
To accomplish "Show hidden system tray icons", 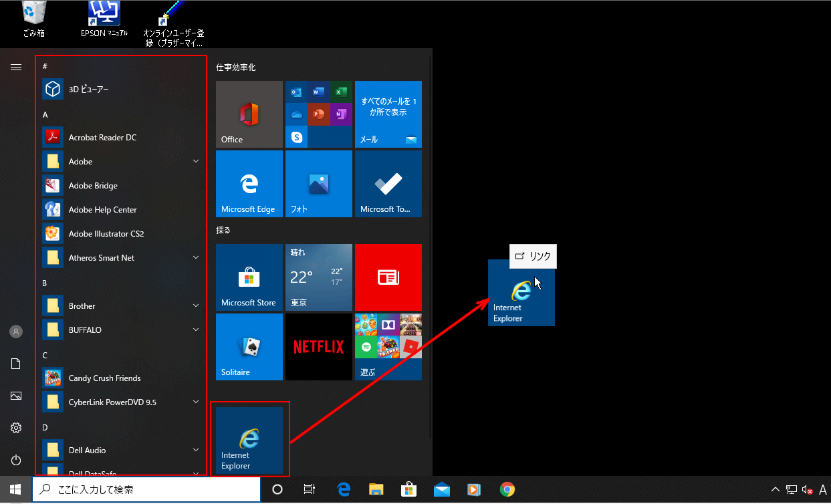I will tap(776, 490).
